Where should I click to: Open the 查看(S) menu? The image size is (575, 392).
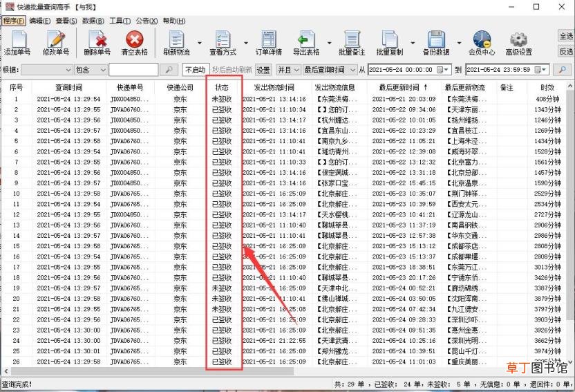click(x=66, y=21)
